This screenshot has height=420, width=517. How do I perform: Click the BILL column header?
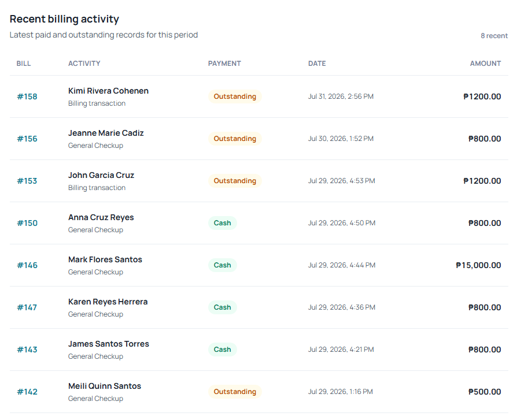pyautogui.click(x=24, y=64)
